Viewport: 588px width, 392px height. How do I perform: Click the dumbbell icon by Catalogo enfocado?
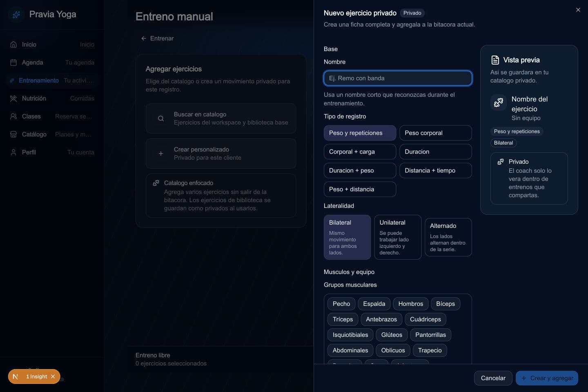click(x=156, y=183)
